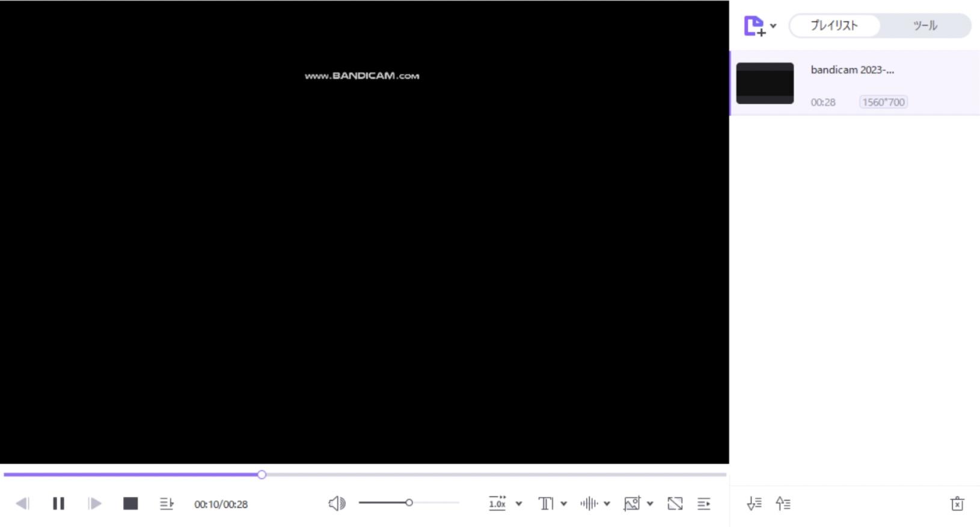Click the audio track waveform icon

click(x=589, y=504)
